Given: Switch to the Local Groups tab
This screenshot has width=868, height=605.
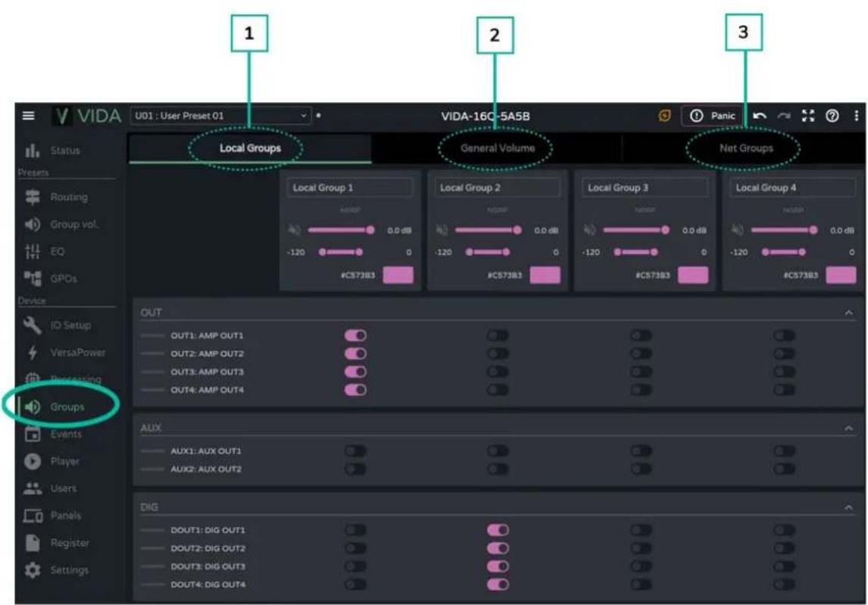Looking at the screenshot, I should (x=250, y=148).
